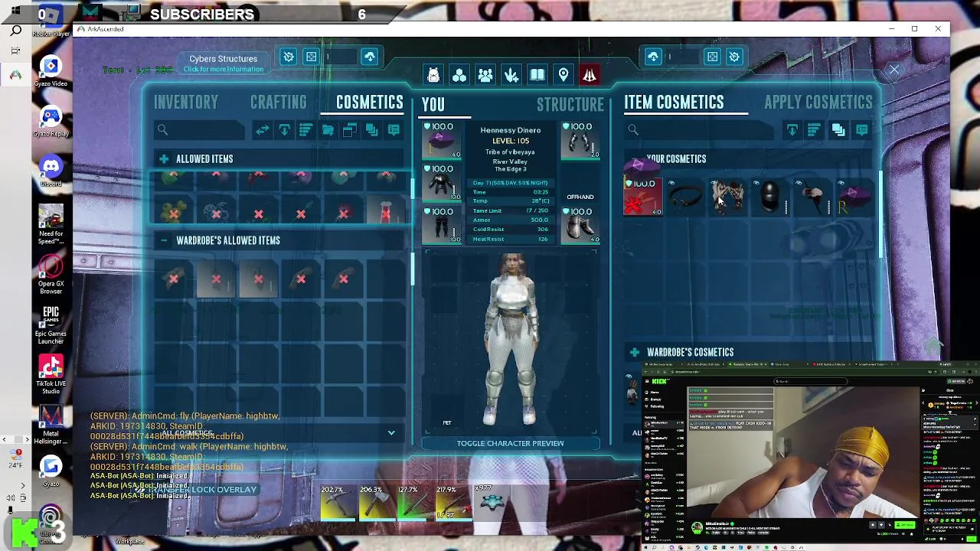This screenshot has height=551, width=980.
Task: Click Toggle Character Preview button
Action: [x=510, y=443]
